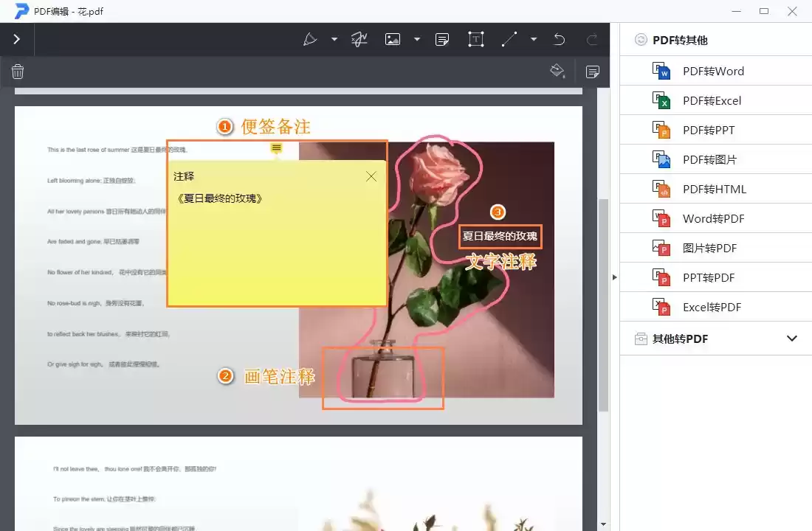Collapse the 其他转PDF section
812x531 pixels.
[791, 339]
